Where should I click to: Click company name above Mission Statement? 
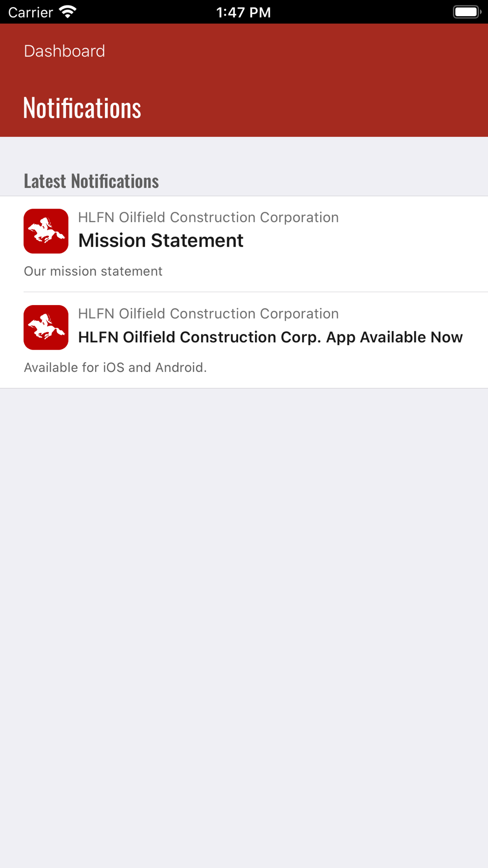(208, 217)
